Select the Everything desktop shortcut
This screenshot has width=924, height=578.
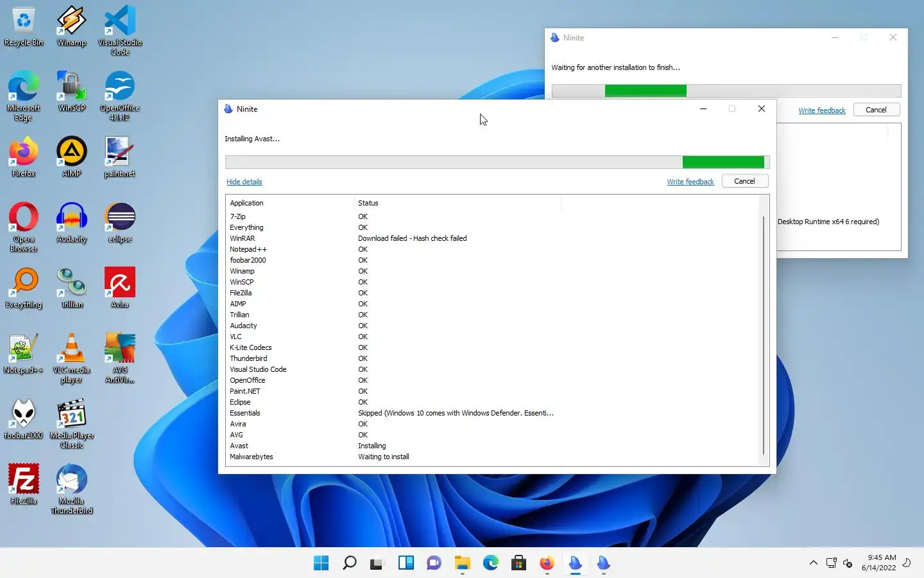[24, 288]
